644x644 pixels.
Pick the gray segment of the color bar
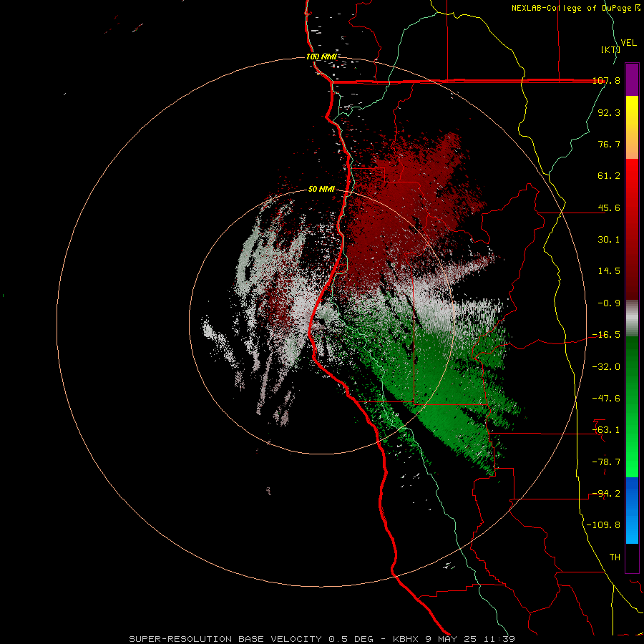point(632,318)
